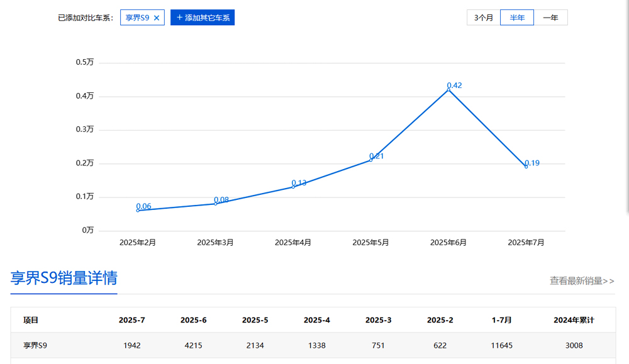The height and width of the screenshot is (364, 629).
Task: Click the 0.13 data point for 2025年4月
Action: (293, 187)
